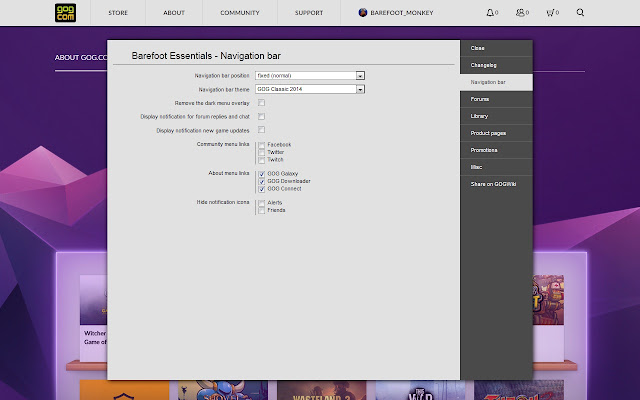Open the SUPPORT menu
The image size is (640, 400).
[x=309, y=13]
